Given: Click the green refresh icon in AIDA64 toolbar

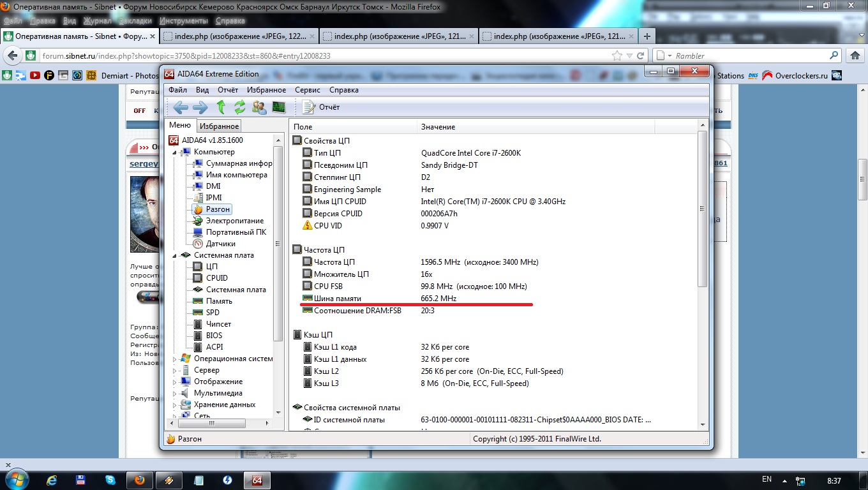Looking at the screenshot, I should click(240, 107).
